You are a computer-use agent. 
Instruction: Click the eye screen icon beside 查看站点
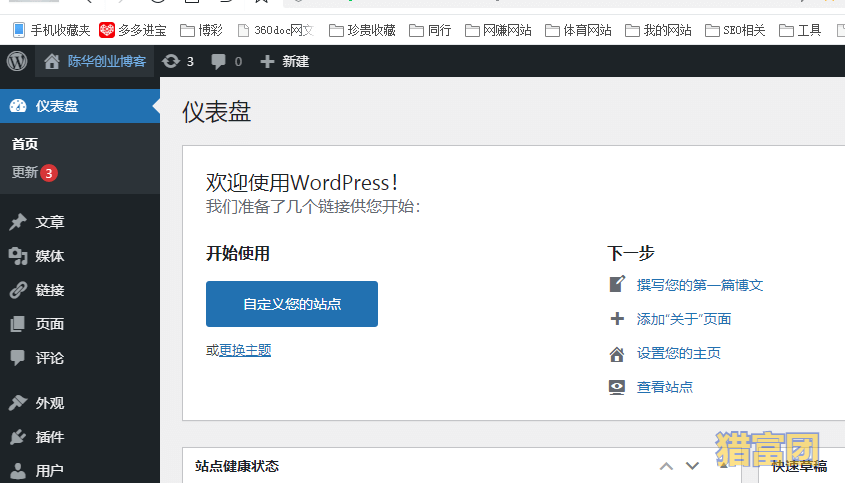coord(617,387)
